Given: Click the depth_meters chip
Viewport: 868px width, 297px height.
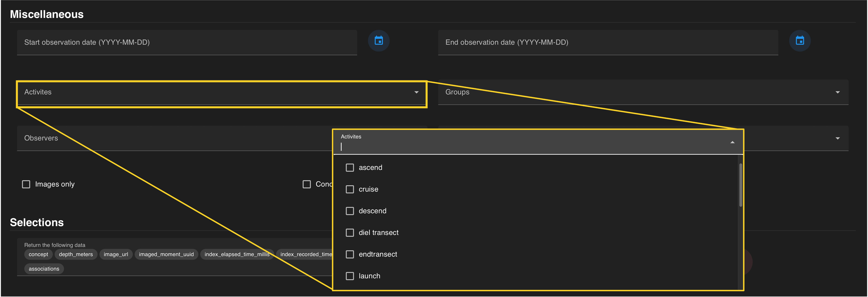Looking at the screenshot, I should point(76,254).
